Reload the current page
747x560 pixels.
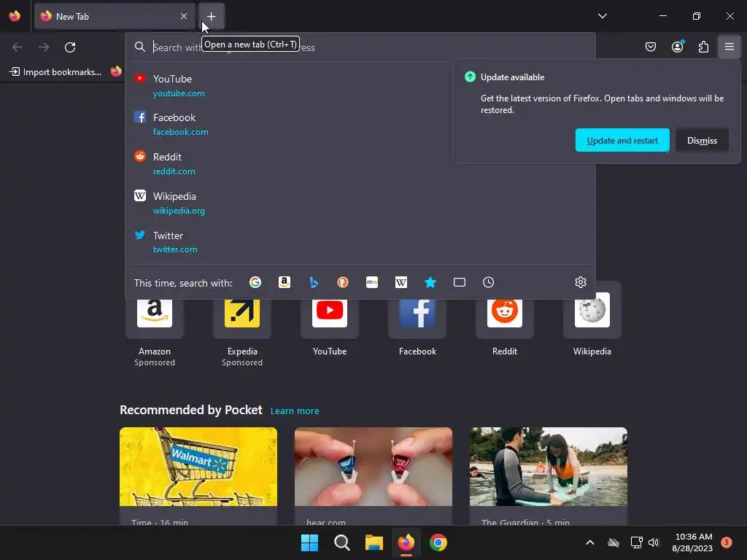(70, 47)
